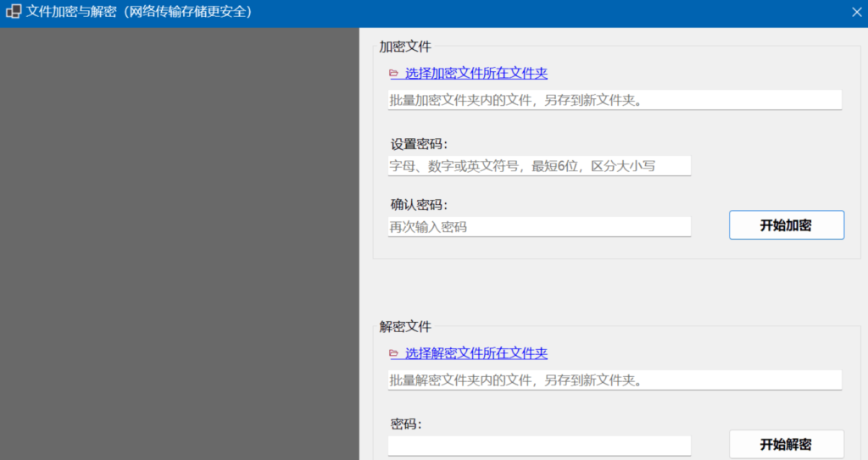Viewport: 868px width, 460px height.
Task: Focus the decryption folder path field
Action: coord(615,380)
